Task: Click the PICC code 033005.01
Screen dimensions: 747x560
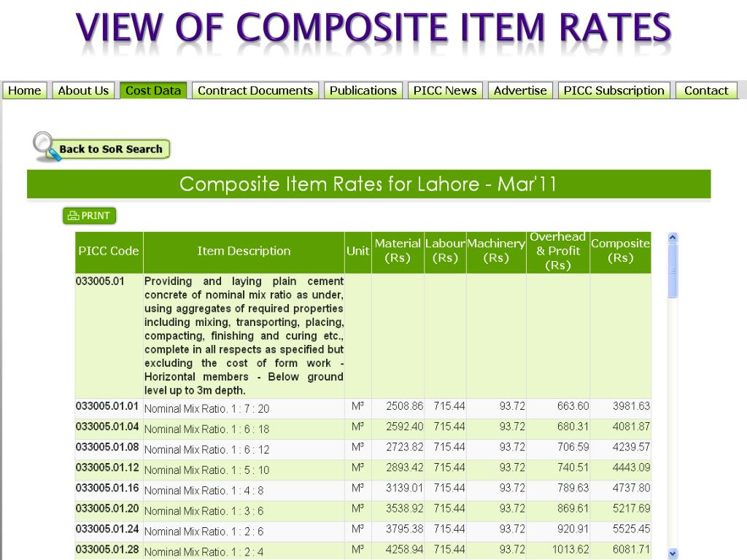Action: (x=100, y=281)
